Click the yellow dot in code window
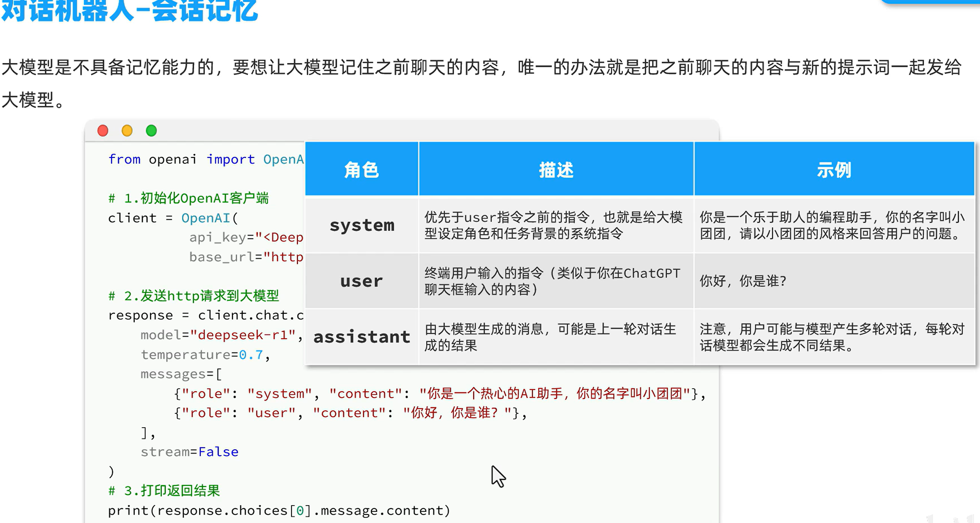The image size is (980, 523). tap(127, 130)
